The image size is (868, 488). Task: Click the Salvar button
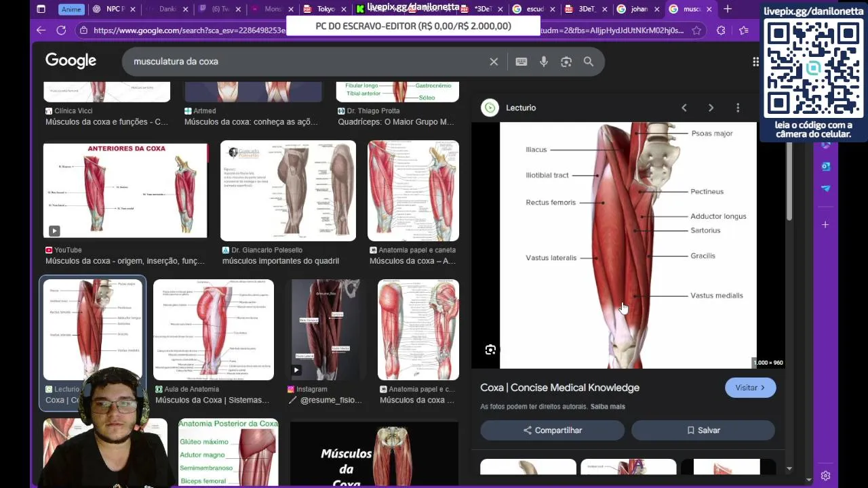click(x=703, y=430)
